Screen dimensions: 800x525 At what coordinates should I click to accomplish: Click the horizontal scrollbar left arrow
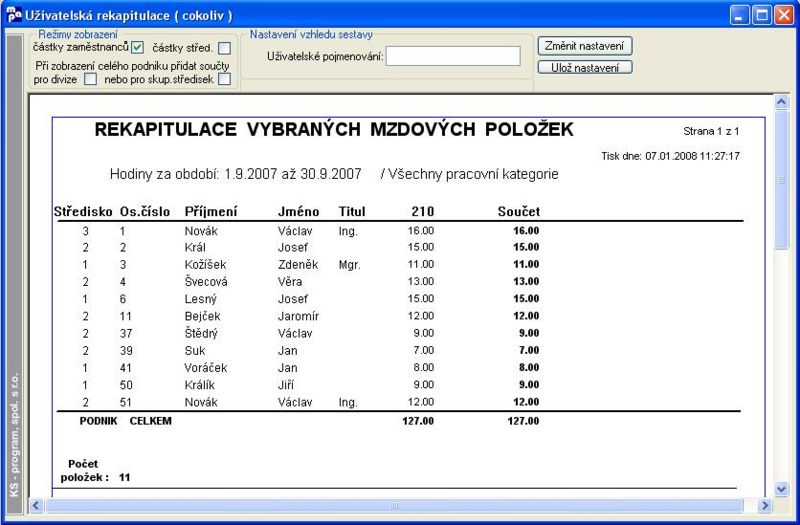(36, 506)
